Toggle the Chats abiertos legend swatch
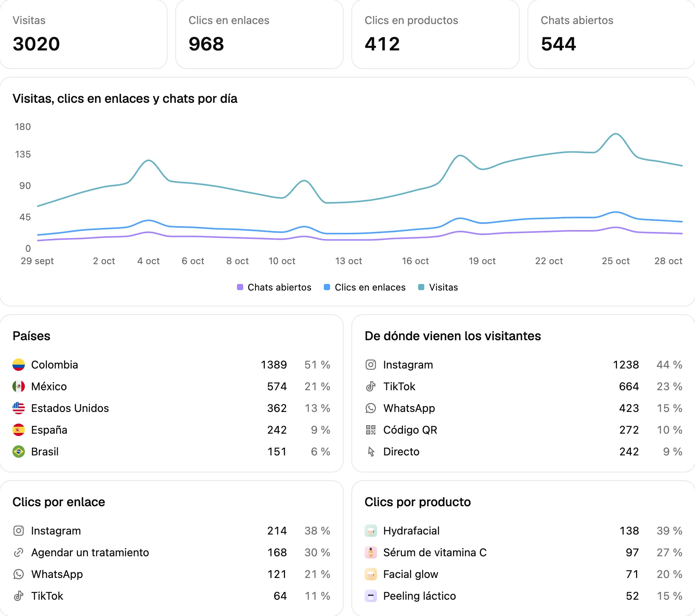 coord(240,287)
